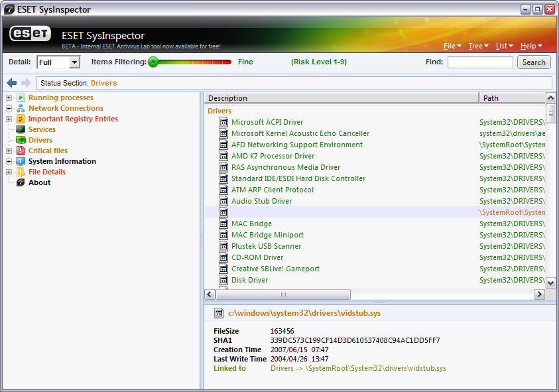Click the AFD Networking Support Environment icon

pyautogui.click(x=223, y=145)
